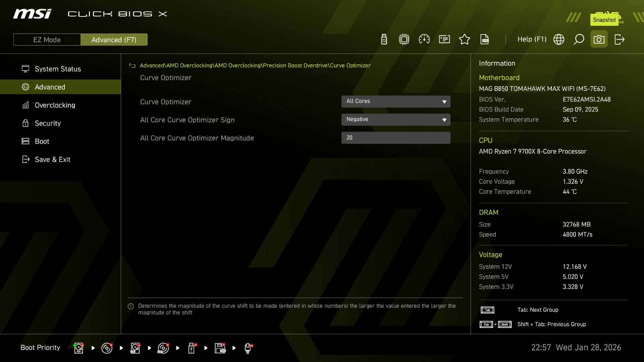Click the DRAM speed value 4800 MT/s
Screen dimensions: 644x362
tap(577, 234)
